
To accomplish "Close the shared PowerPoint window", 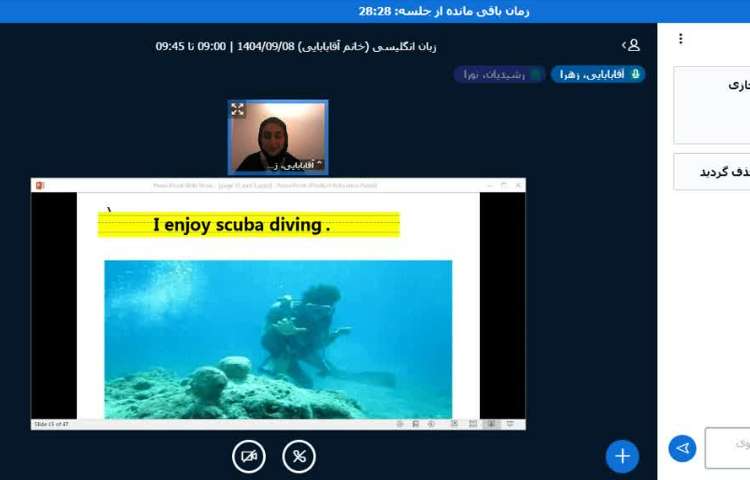I will pyautogui.click(x=518, y=185).
